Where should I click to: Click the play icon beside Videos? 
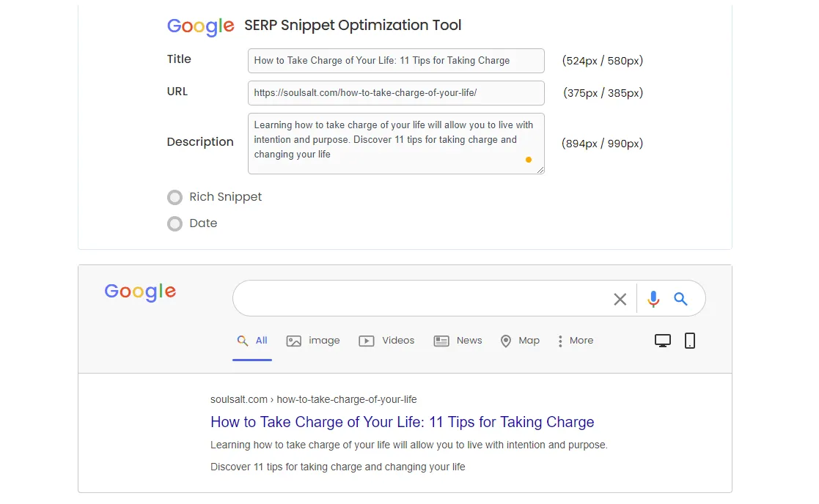point(366,341)
